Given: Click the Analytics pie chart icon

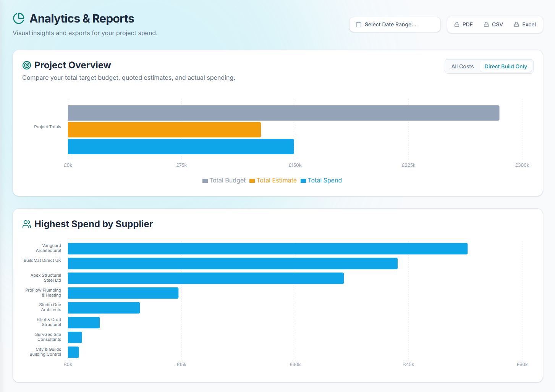Looking at the screenshot, I should [x=19, y=18].
